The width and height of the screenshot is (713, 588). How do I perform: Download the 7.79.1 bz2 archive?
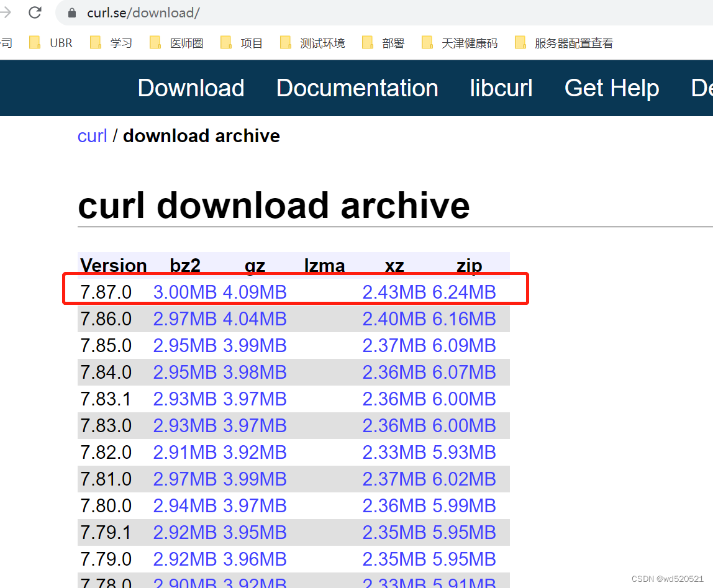(x=184, y=533)
